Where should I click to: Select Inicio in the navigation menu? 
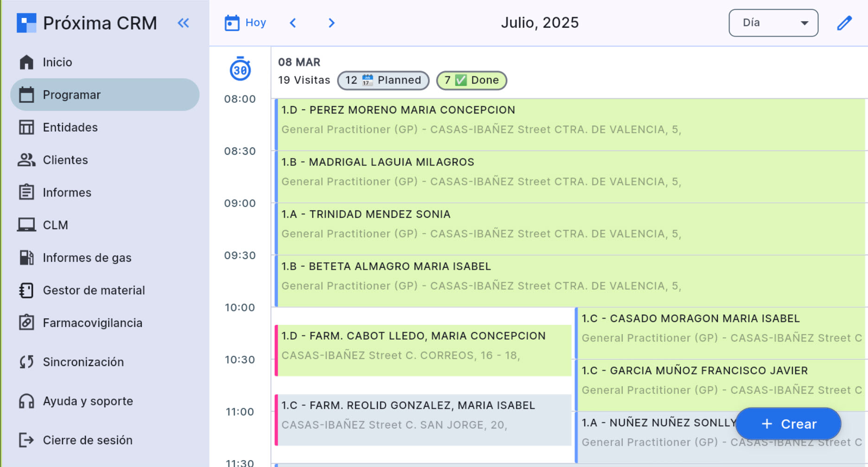57,62
